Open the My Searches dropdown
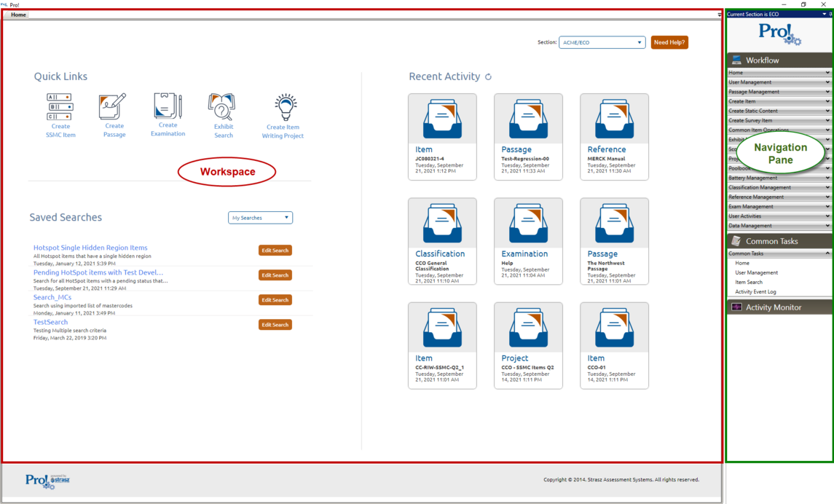Viewport: 834px width, 504px height. point(260,218)
